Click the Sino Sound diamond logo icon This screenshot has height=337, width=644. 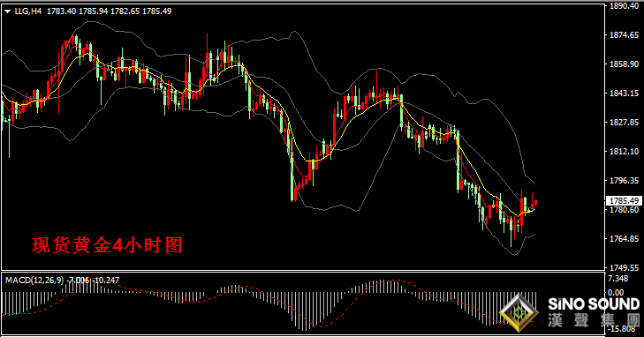point(519,312)
